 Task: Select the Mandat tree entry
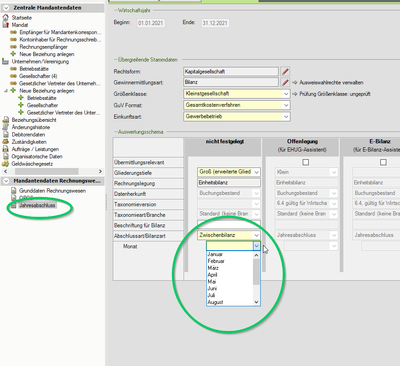pos(20,25)
